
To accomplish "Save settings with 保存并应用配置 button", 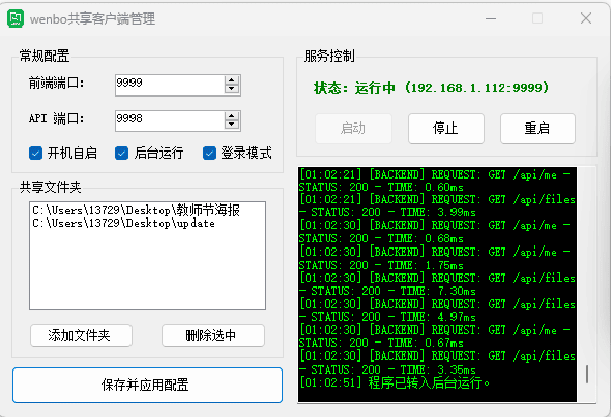I will click(147, 385).
